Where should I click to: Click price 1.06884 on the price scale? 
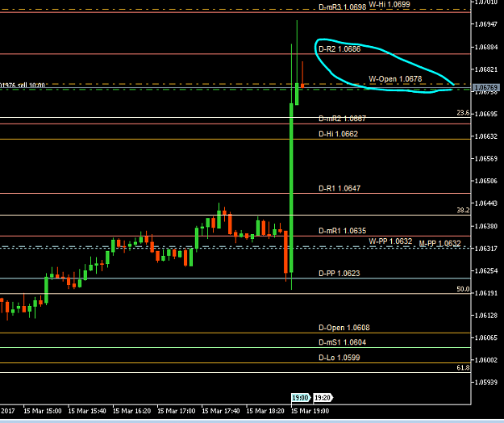click(486, 48)
